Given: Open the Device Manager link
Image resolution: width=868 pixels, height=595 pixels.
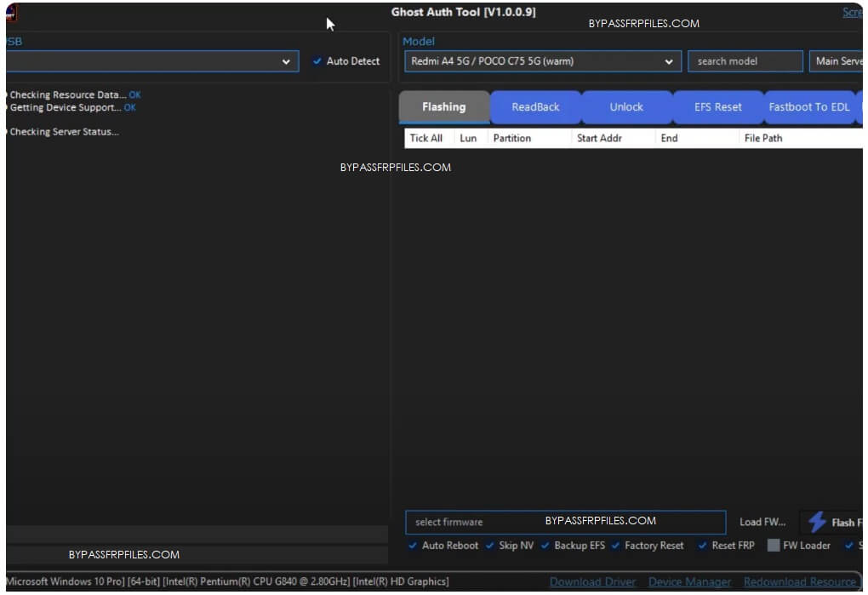Looking at the screenshot, I should (x=689, y=581).
